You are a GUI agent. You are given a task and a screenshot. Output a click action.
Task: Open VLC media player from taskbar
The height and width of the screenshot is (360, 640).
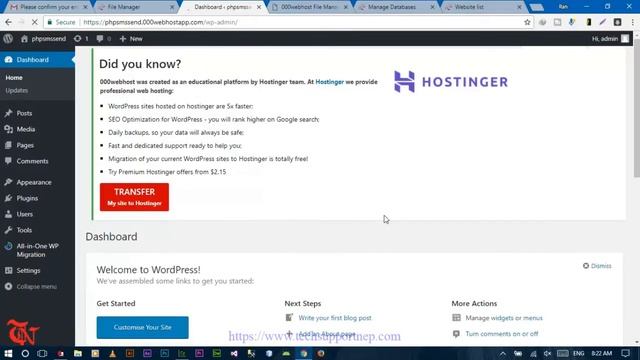pos(113,353)
